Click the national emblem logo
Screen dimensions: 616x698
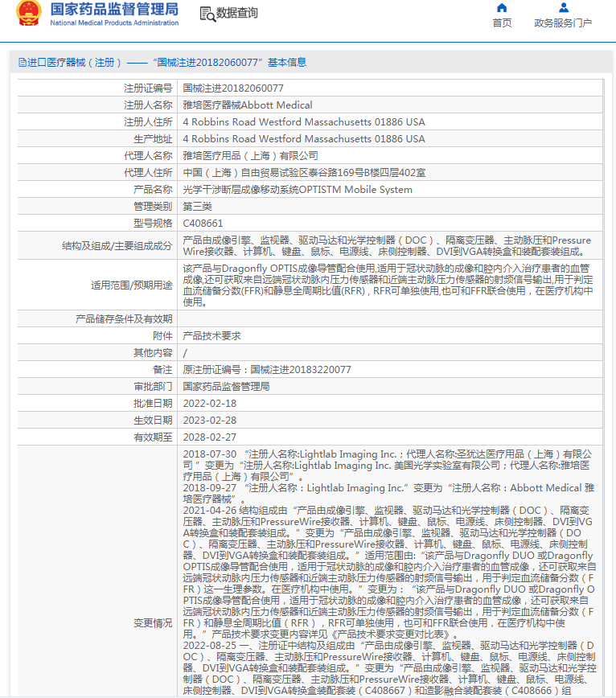(29, 14)
